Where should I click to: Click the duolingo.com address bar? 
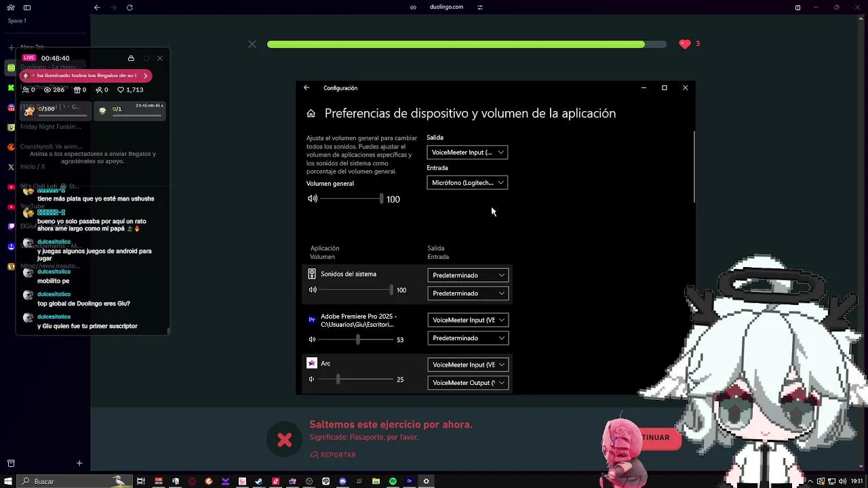click(x=446, y=7)
